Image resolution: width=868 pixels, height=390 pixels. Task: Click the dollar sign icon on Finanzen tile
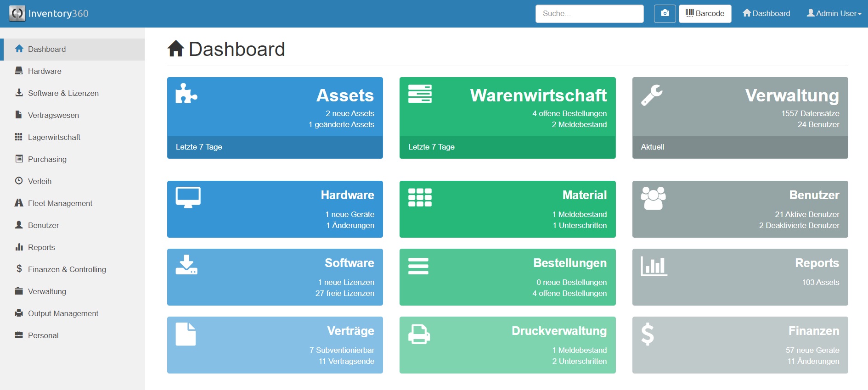[x=648, y=334]
